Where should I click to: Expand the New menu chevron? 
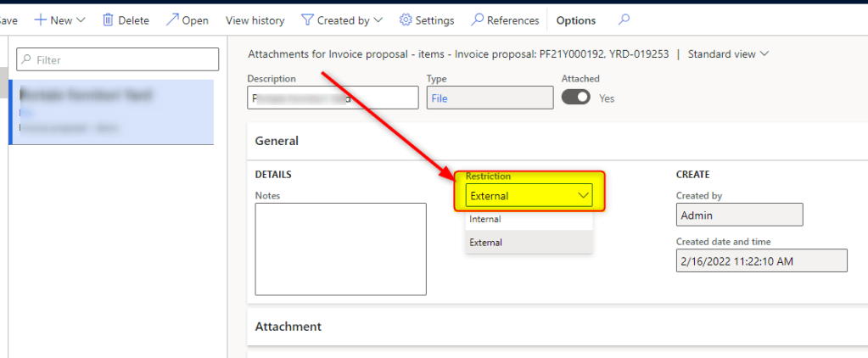pyautogui.click(x=81, y=20)
